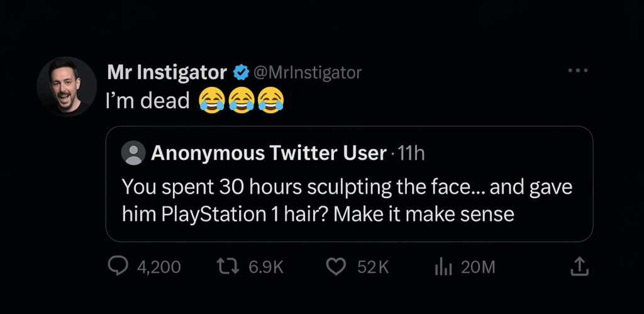Click the 52K likes count
This screenshot has height=314, width=644.
click(373, 267)
